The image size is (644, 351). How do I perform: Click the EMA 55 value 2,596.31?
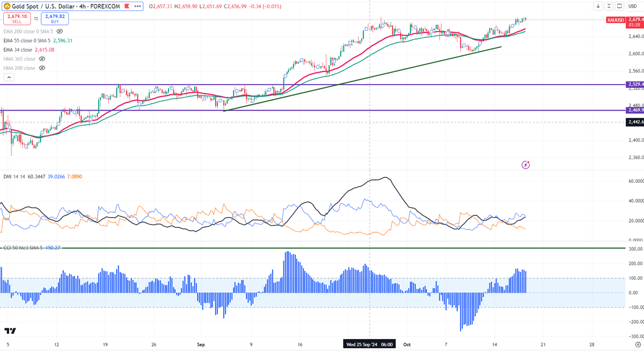point(62,41)
